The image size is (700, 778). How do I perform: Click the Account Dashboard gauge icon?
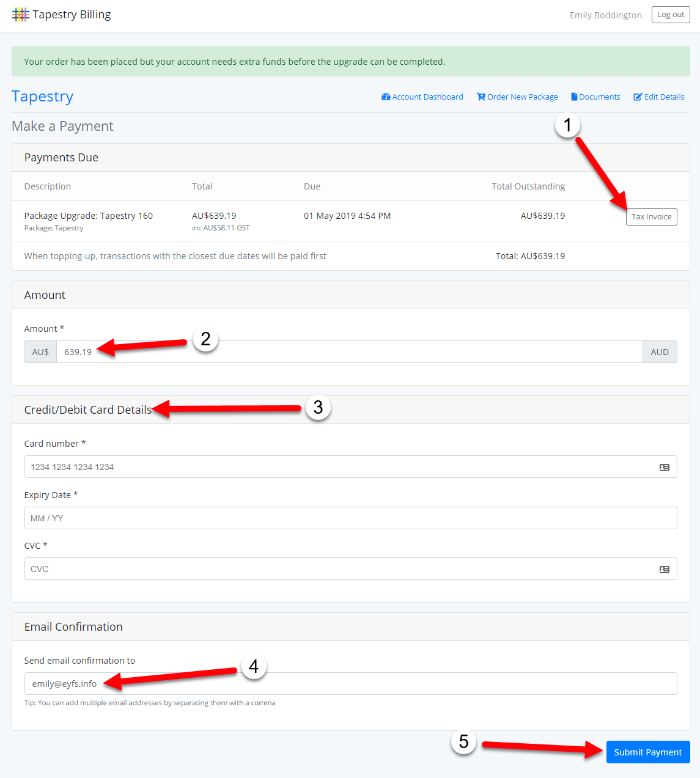[386, 97]
